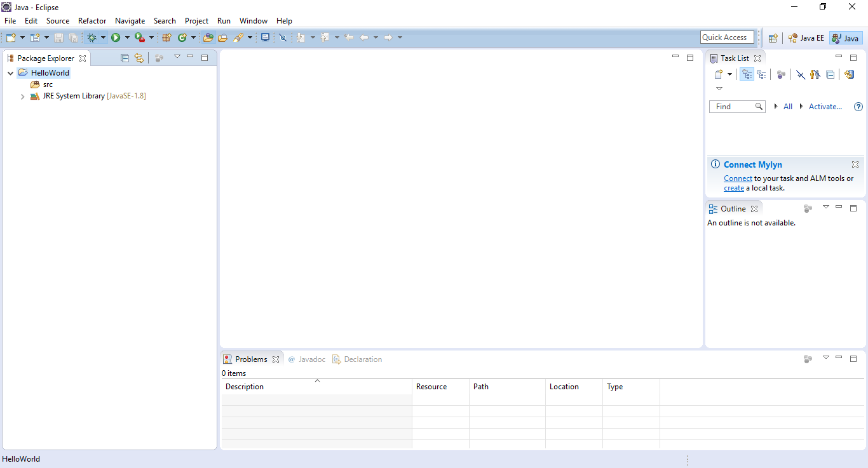Switch to the Javadoc tab
Viewport: 868px width, 468px height.
pyautogui.click(x=306, y=359)
